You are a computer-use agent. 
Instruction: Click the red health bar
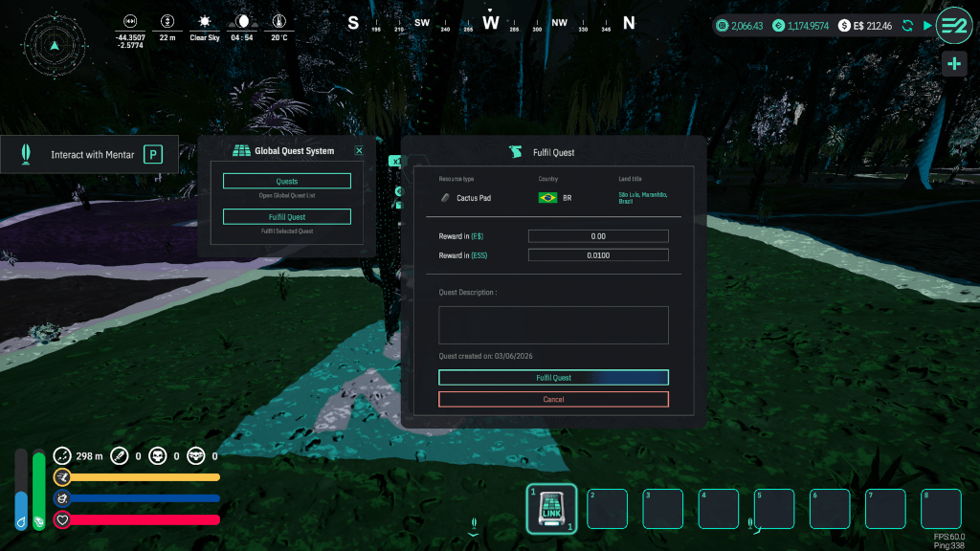143,519
